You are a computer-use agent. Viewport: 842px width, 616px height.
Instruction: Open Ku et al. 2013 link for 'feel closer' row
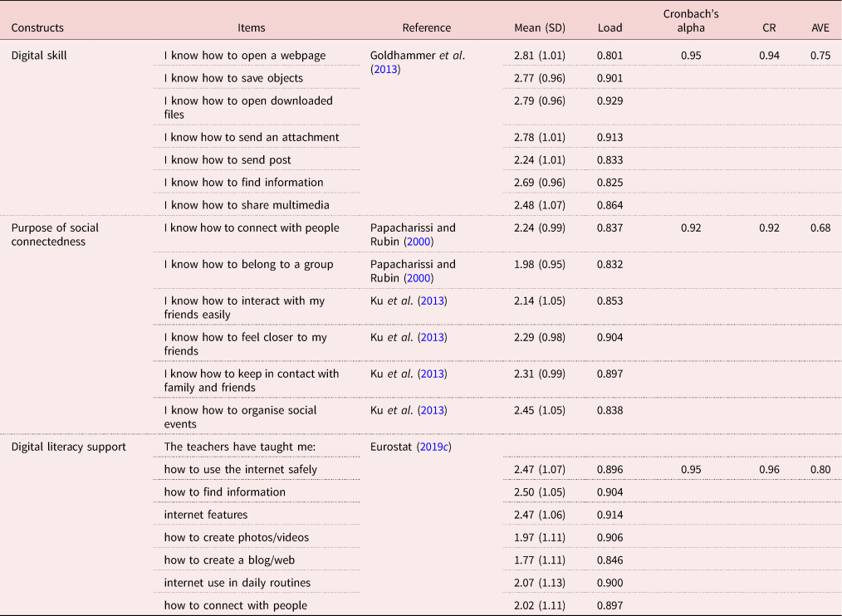pyautogui.click(x=432, y=337)
